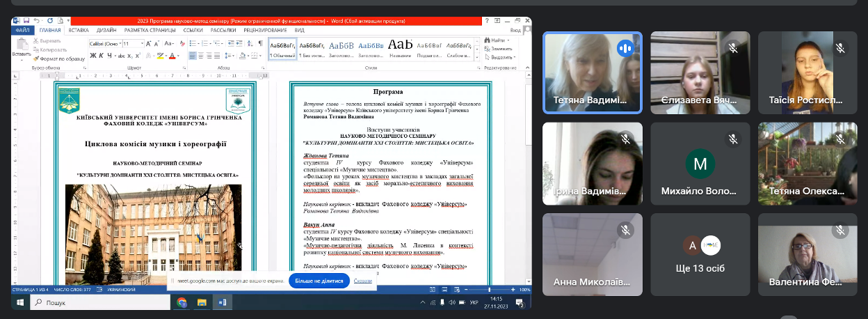Toggle subscript (x₂) formatting

point(130,56)
